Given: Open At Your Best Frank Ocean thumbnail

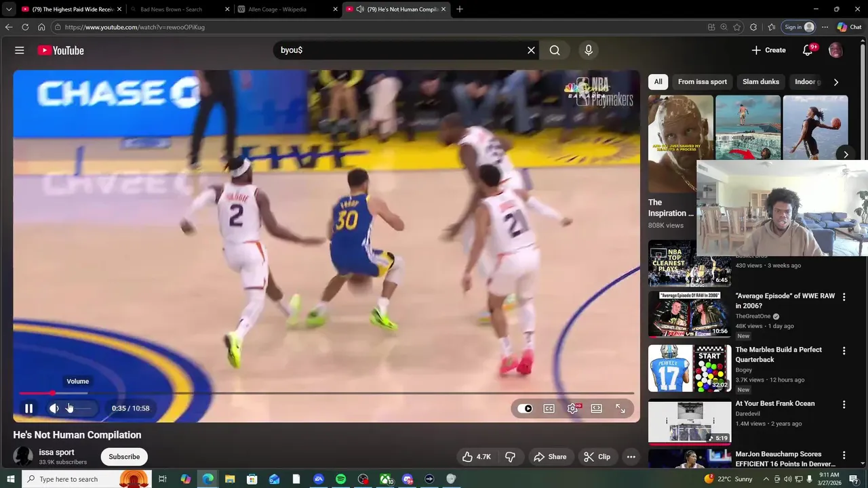Looking at the screenshot, I should [x=689, y=422].
